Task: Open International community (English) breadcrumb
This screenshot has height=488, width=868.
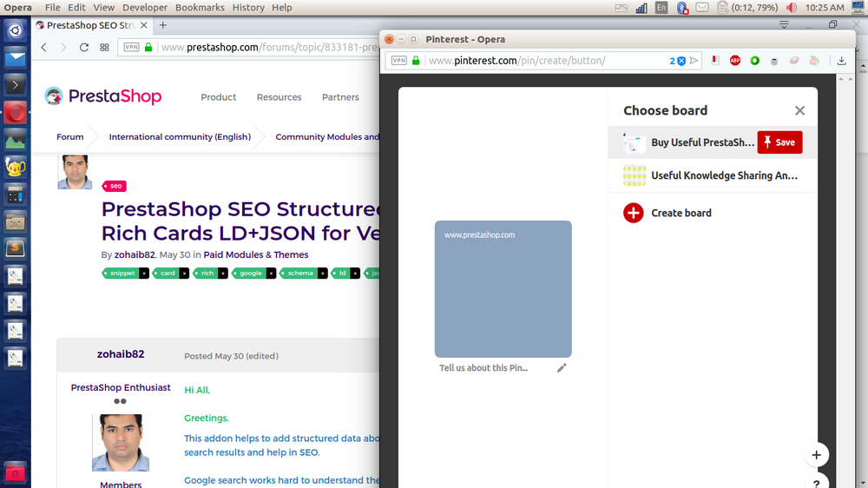Action: [180, 137]
